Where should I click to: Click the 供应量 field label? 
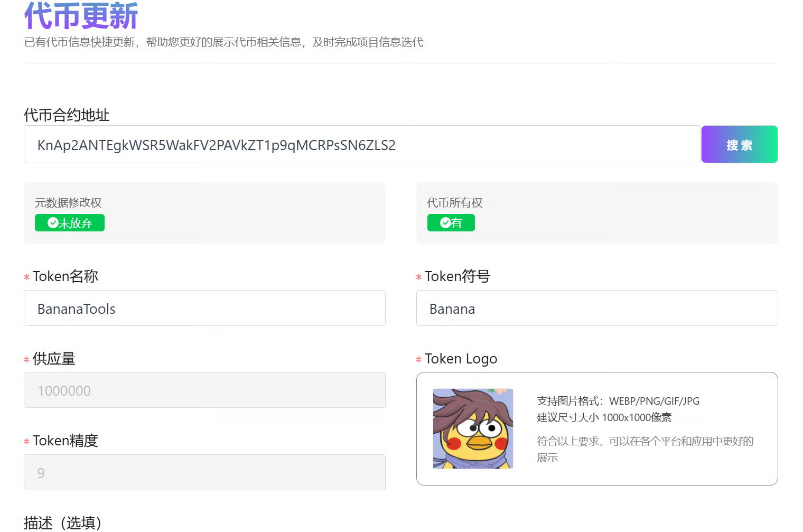pyautogui.click(x=54, y=359)
